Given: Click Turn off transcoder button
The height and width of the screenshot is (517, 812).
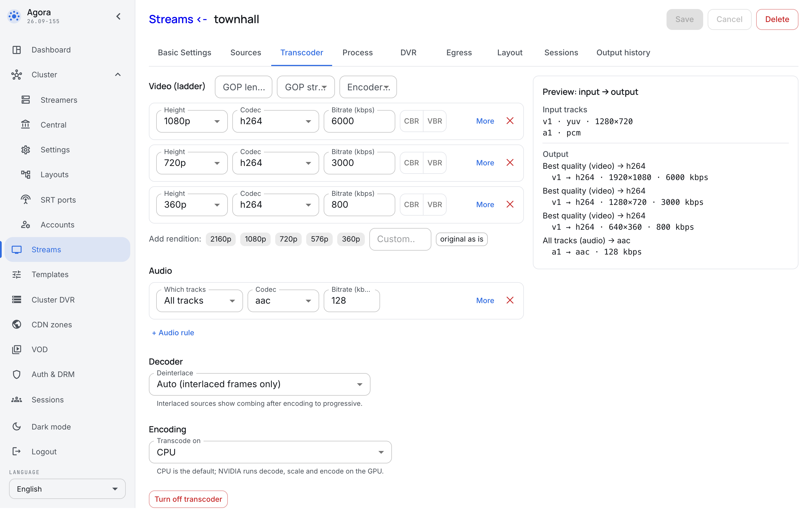Looking at the screenshot, I should pyautogui.click(x=188, y=499).
